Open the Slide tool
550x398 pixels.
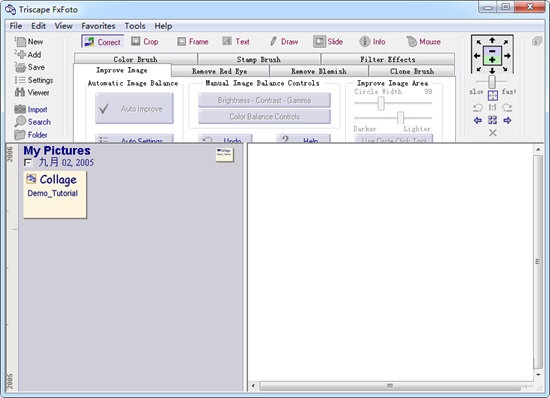(328, 42)
